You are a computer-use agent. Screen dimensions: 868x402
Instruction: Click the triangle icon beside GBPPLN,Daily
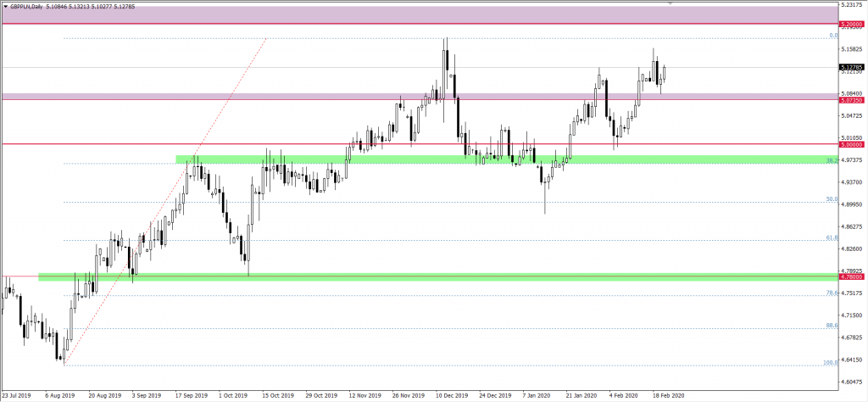[x=6, y=7]
